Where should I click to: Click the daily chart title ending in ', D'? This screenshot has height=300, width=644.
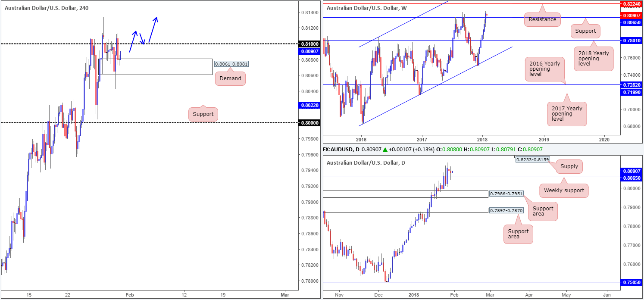point(366,163)
